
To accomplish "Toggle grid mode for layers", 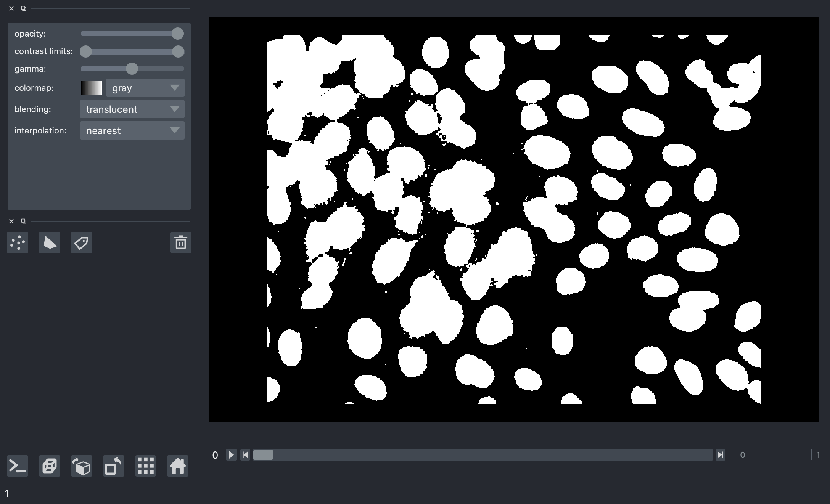I will tap(145, 466).
